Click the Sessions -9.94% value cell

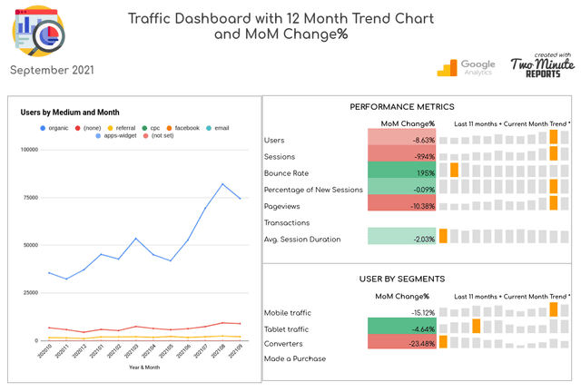401,153
